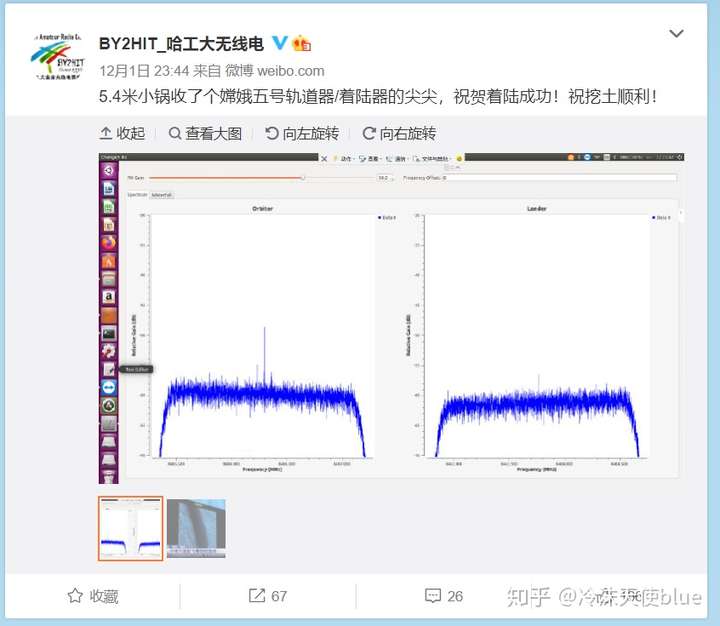
Task: Click the orange membership badge icon
Action: [x=301, y=44]
